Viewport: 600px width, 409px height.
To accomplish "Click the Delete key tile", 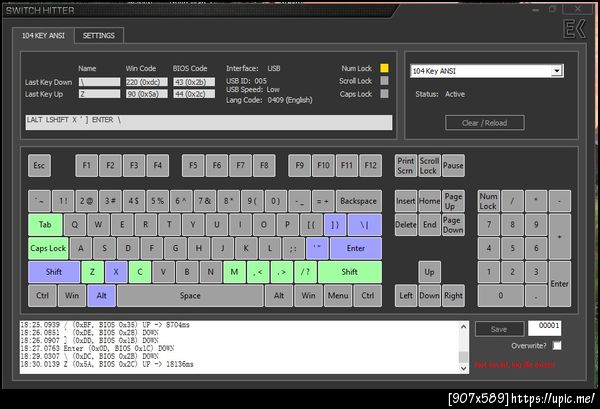I will click(406, 225).
